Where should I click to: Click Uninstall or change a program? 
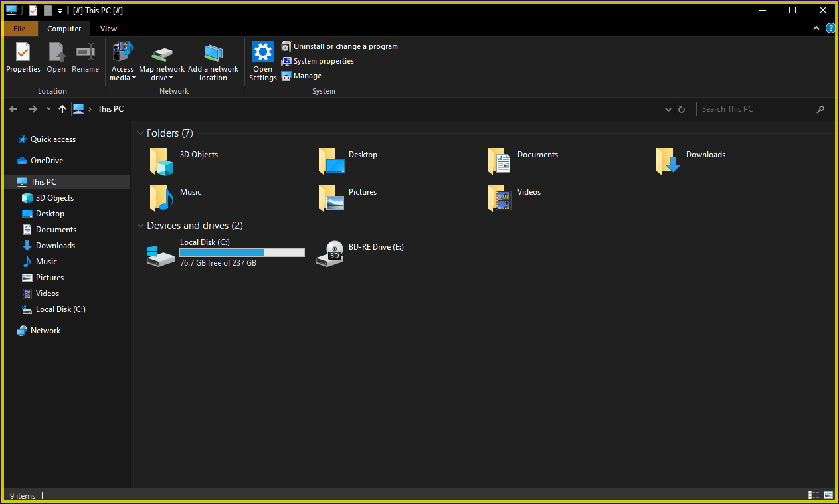point(339,46)
